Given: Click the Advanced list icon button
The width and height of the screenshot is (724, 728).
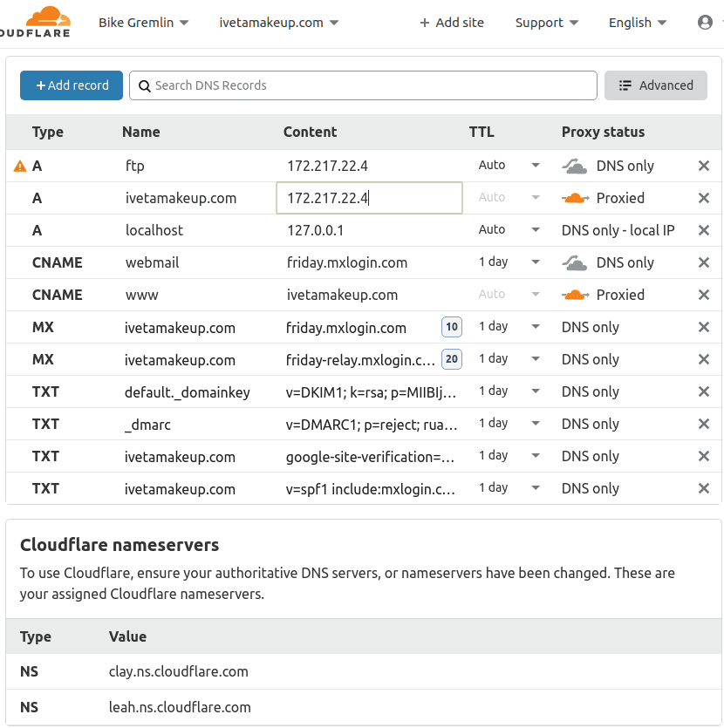Looking at the screenshot, I should pyautogui.click(x=625, y=85).
